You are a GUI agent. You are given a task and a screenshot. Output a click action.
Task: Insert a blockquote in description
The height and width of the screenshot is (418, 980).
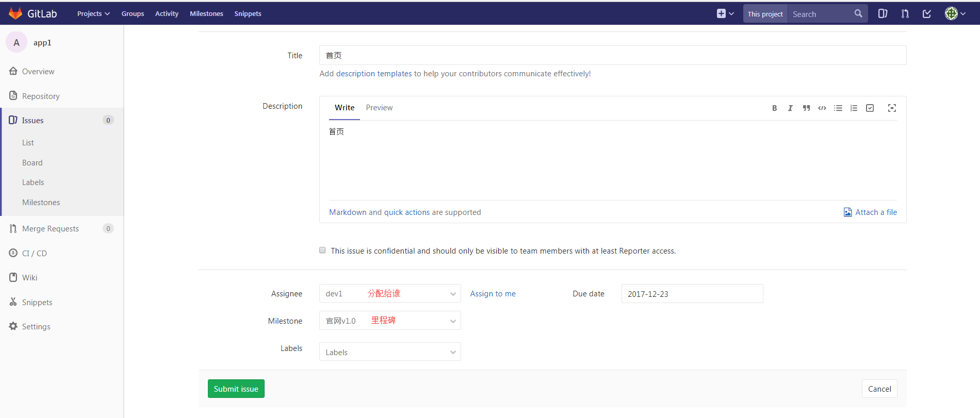tap(806, 108)
